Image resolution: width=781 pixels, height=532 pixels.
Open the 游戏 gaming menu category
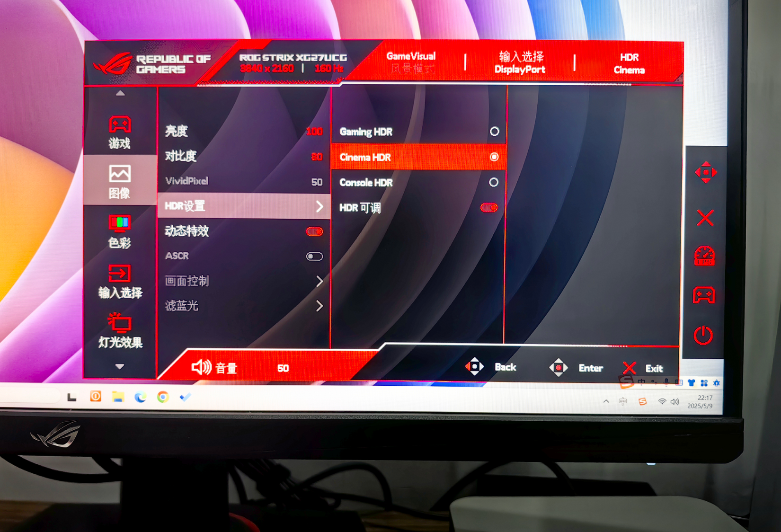pos(120,132)
